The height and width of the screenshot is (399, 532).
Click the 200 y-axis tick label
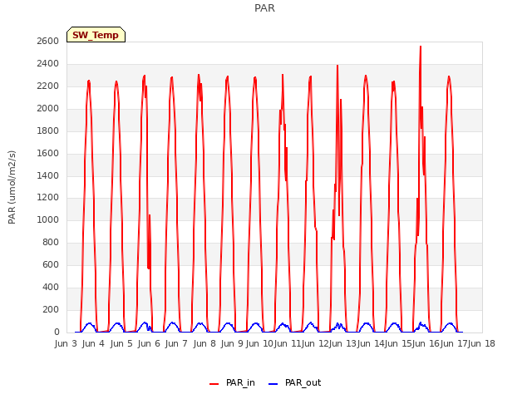(51, 309)
